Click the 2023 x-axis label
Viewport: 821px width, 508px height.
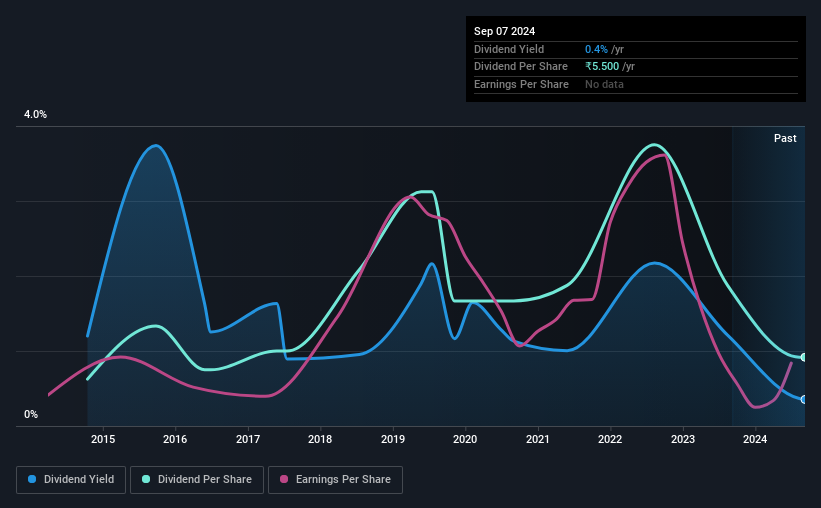tap(683, 439)
